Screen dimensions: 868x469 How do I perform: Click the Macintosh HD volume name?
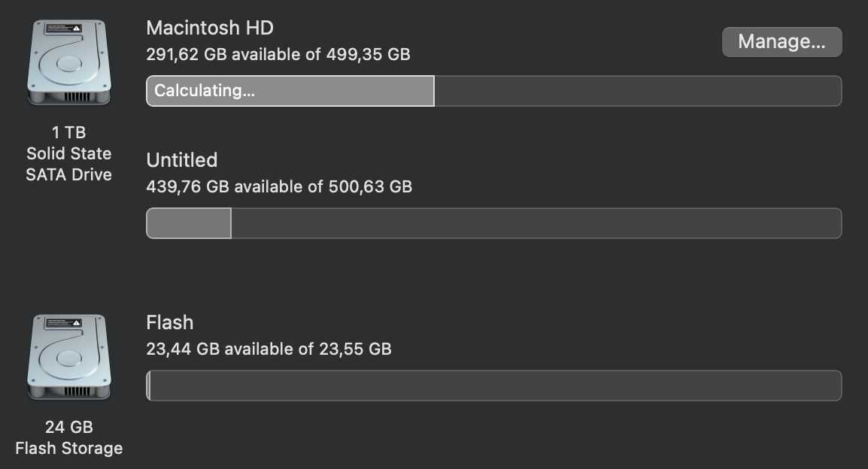210,28
